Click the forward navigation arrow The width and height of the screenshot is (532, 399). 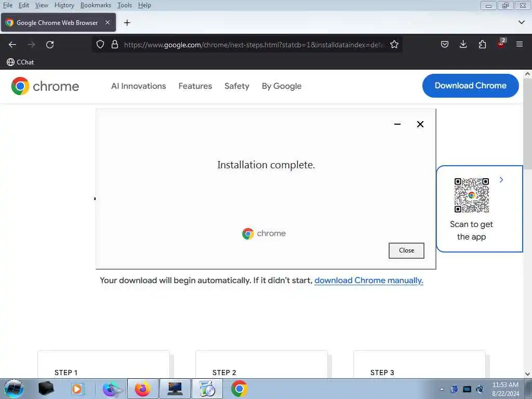[x=31, y=45]
